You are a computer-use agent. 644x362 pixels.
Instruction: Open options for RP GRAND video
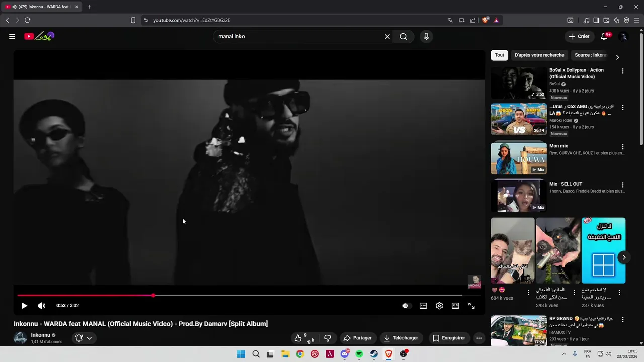coord(623,319)
